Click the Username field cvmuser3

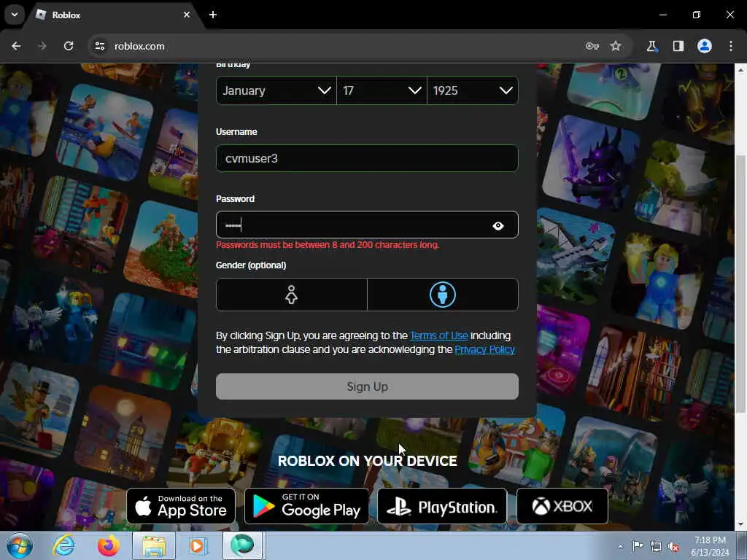click(367, 158)
